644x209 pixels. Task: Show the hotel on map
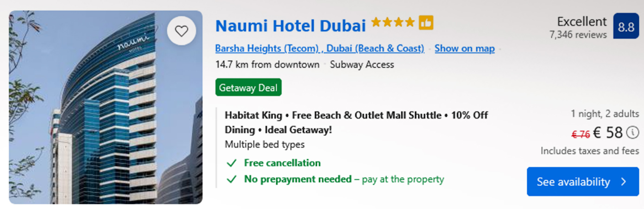(x=464, y=48)
